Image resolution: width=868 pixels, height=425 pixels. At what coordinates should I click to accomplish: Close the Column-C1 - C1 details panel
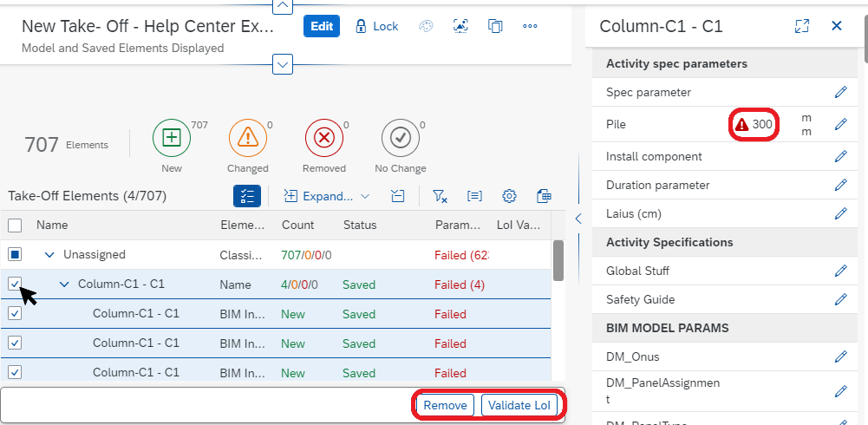click(837, 26)
